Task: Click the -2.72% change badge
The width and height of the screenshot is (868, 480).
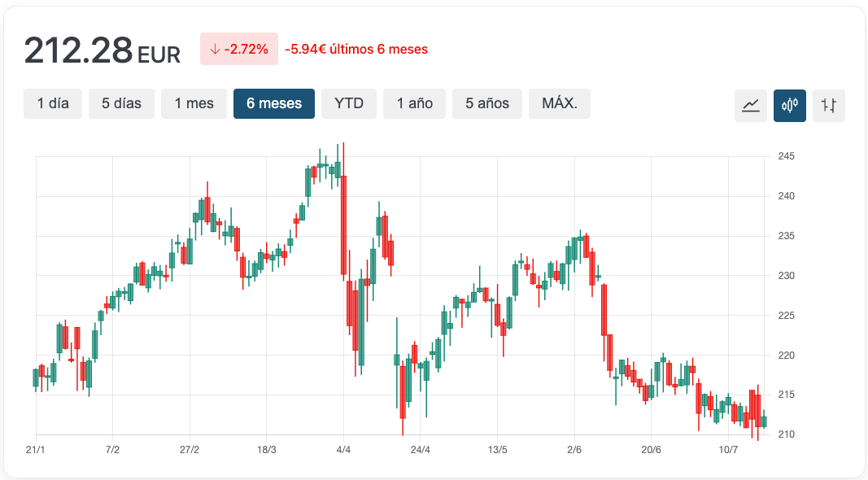Action: coord(239,49)
